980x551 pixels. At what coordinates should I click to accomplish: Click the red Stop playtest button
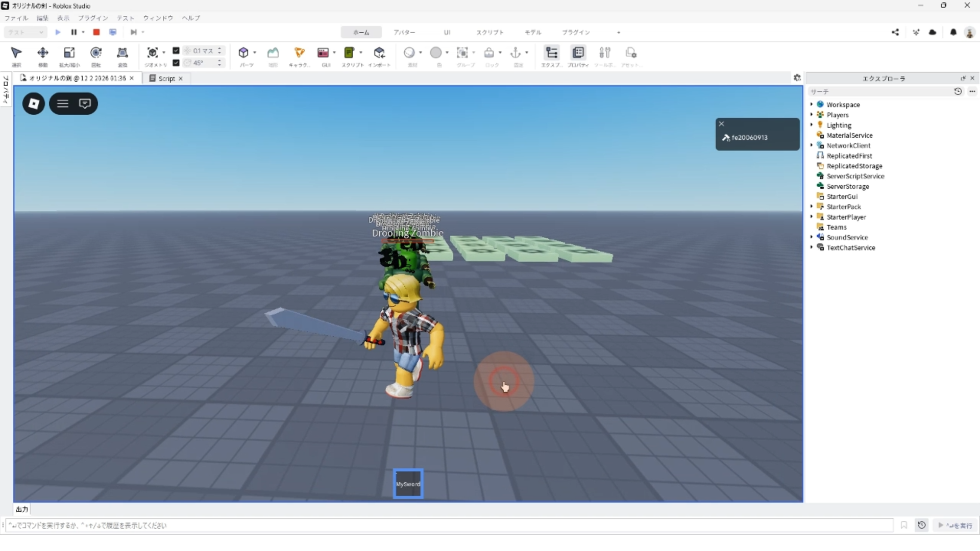(96, 32)
